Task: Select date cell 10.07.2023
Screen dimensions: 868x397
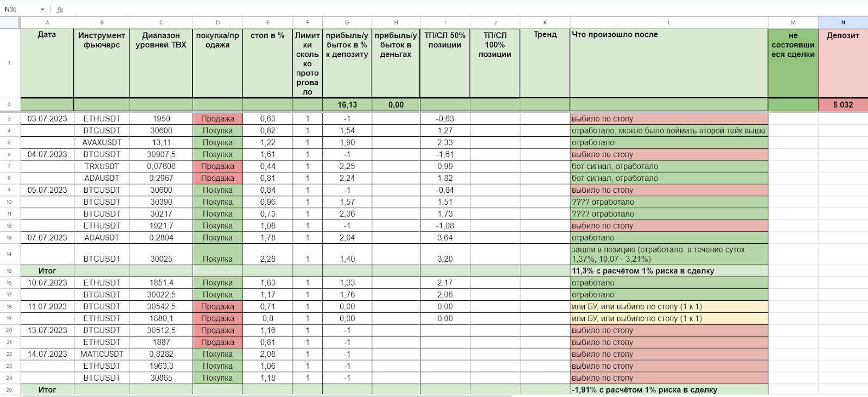Action: click(47, 282)
